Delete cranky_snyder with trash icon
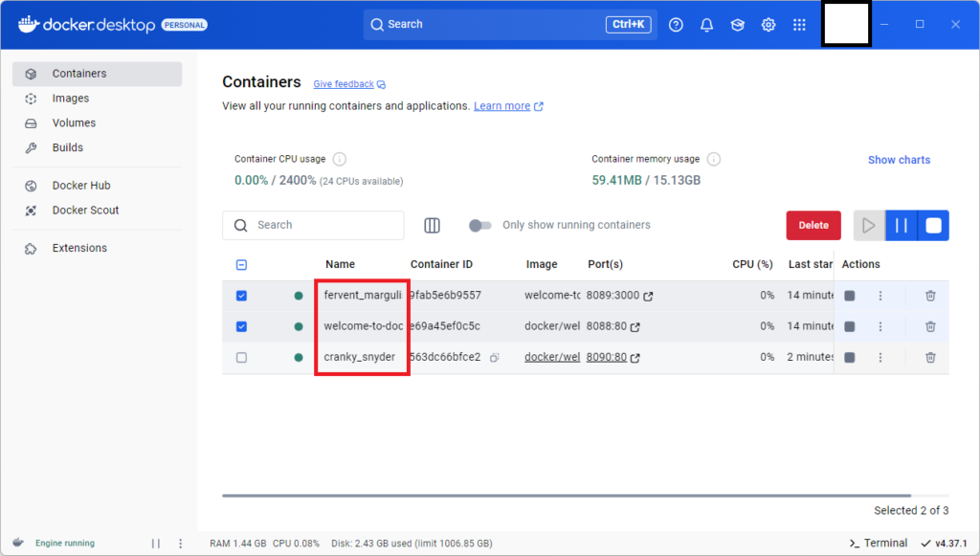This screenshot has height=556, width=980. click(x=930, y=357)
